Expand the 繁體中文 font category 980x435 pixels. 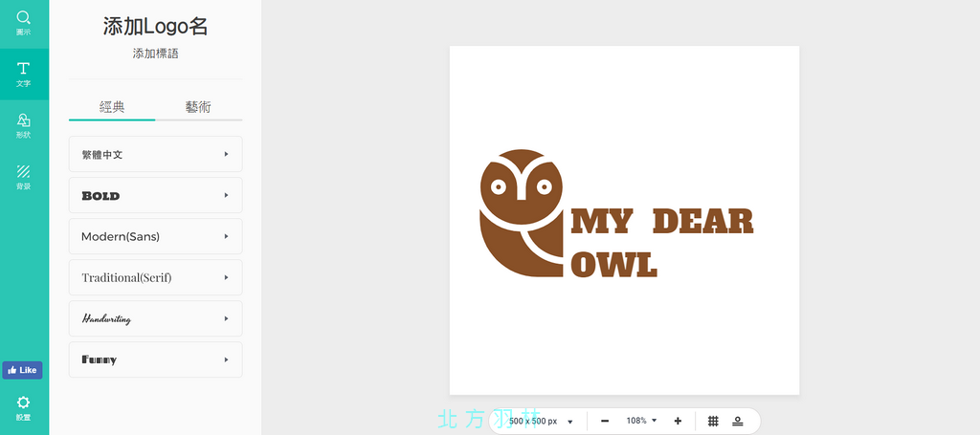(x=156, y=154)
